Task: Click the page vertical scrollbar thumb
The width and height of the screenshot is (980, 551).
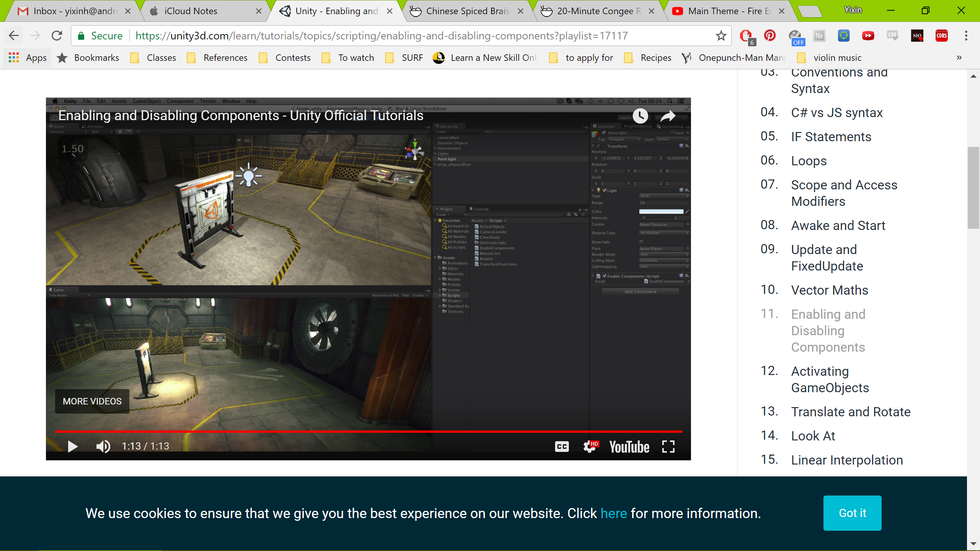Action: click(973, 187)
